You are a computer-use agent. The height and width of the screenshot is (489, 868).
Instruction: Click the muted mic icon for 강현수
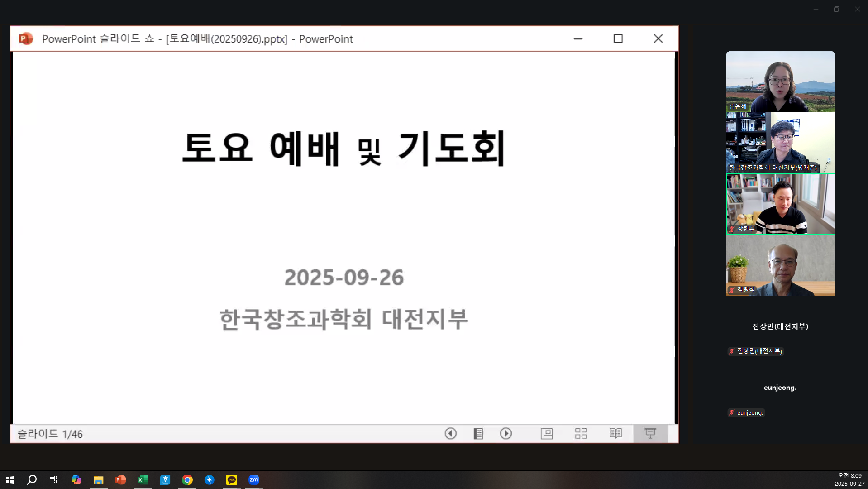pyautogui.click(x=732, y=229)
